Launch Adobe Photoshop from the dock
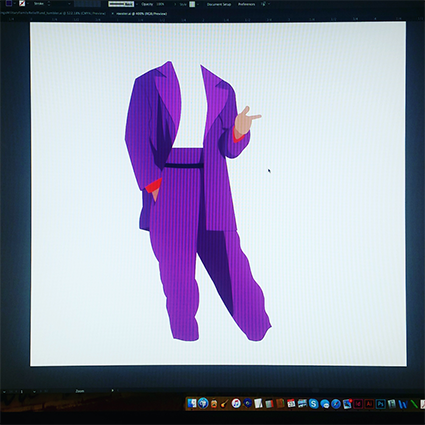425x425 pixels. (x=381, y=404)
